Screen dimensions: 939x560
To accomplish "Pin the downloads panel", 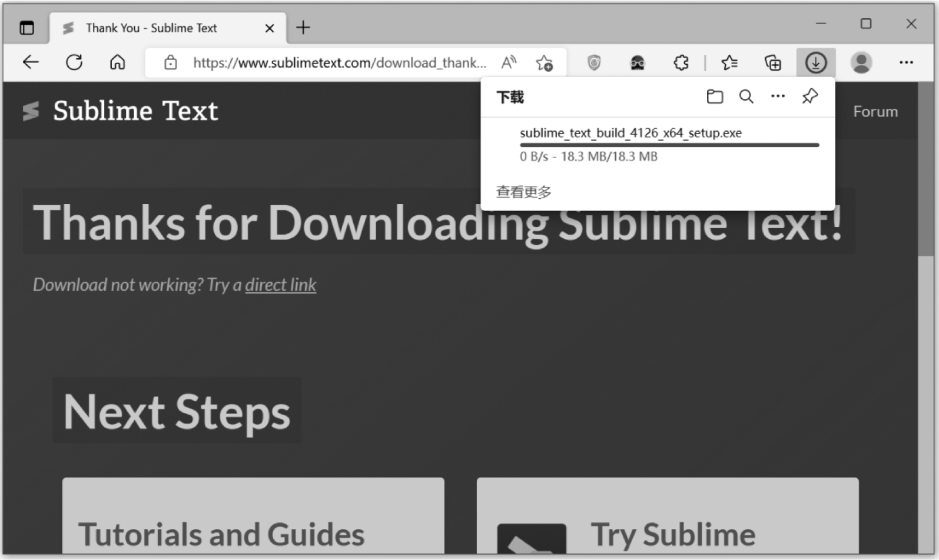I will point(810,96).
